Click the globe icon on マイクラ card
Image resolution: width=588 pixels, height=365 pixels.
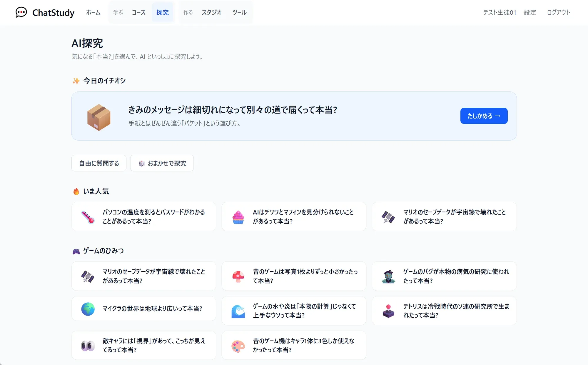88,309
